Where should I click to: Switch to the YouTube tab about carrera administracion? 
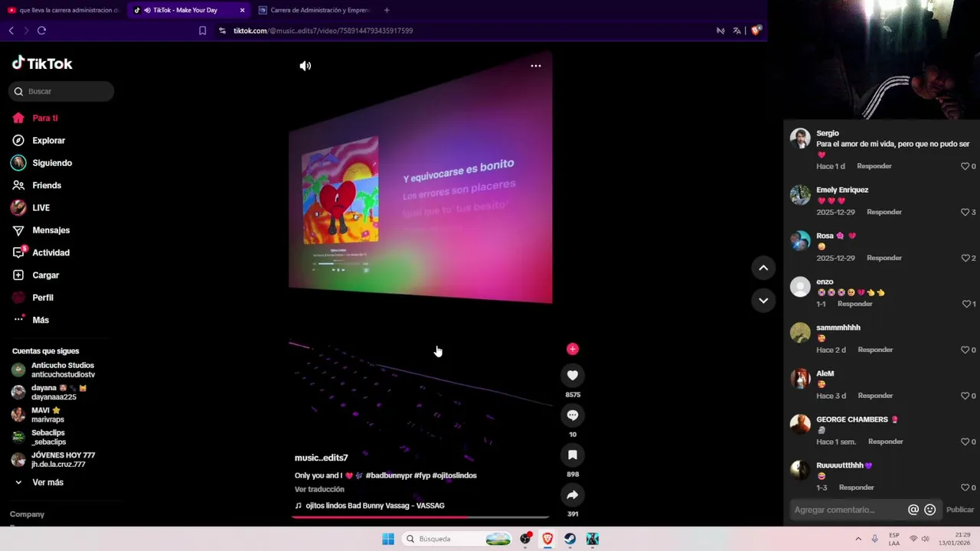[64, 10]
